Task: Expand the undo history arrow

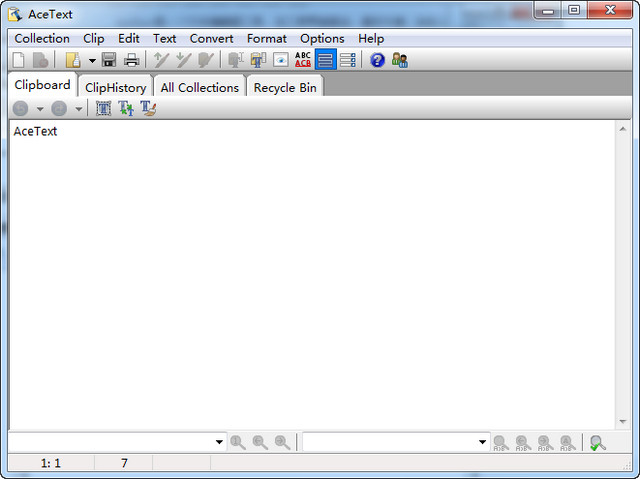Action: click(40, 109)
